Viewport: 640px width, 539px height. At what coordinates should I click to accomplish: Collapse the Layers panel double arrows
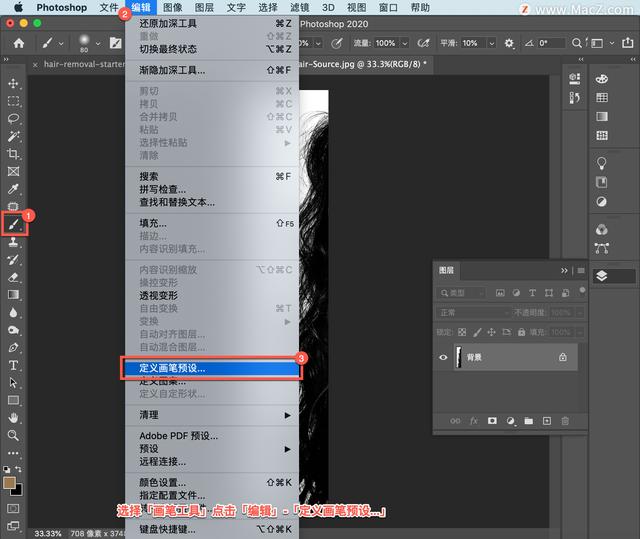pyautogui.click(x=564, y=271)
